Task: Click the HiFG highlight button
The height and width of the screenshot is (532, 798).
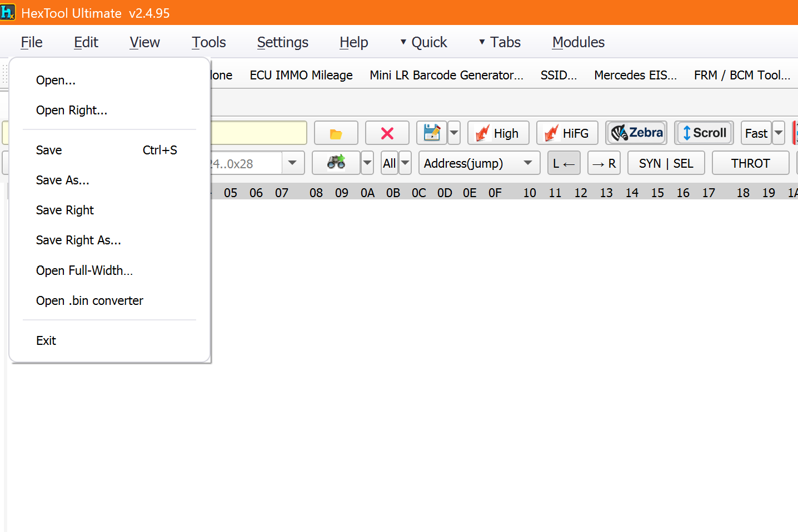Action: pyautogui.click(x=567, y=133)
